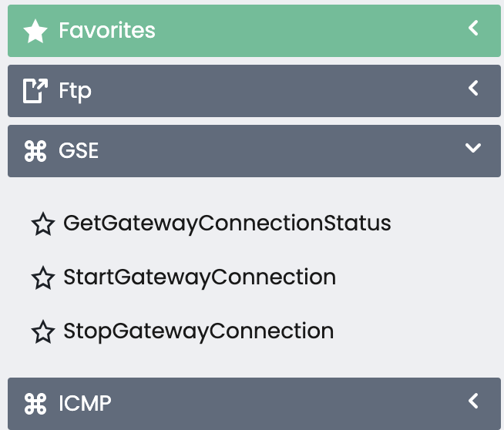This screenshot has height=430, width=504.
Task: Expand the ICMP section chevron
Action: 473,401
